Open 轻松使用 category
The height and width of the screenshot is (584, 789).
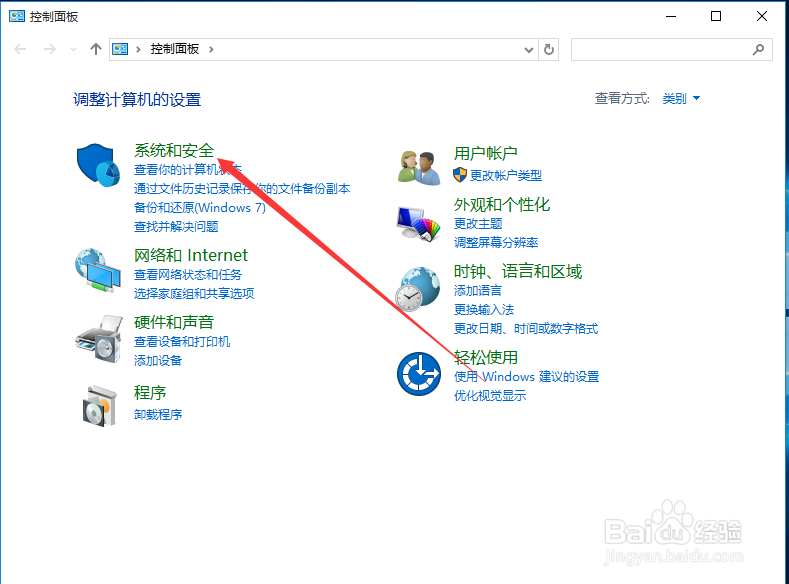(486, 357)
